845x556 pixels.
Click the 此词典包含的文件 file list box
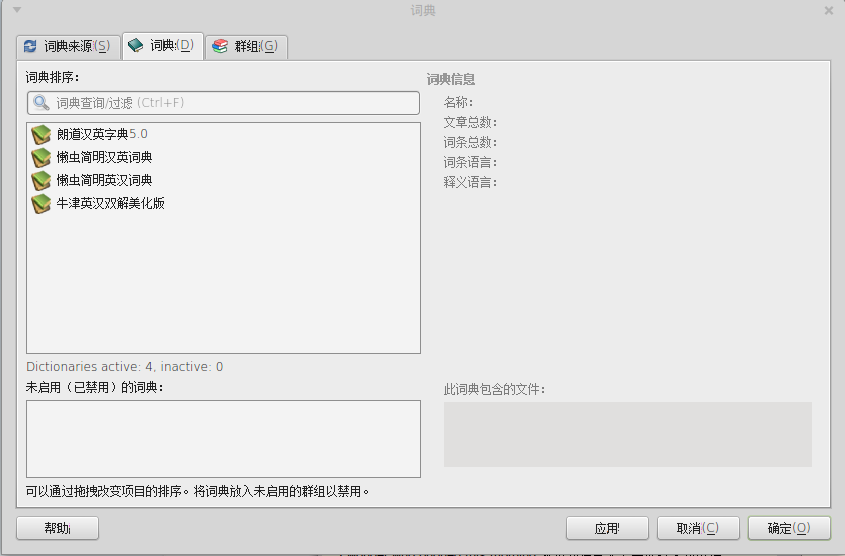(x=628, y=434)
